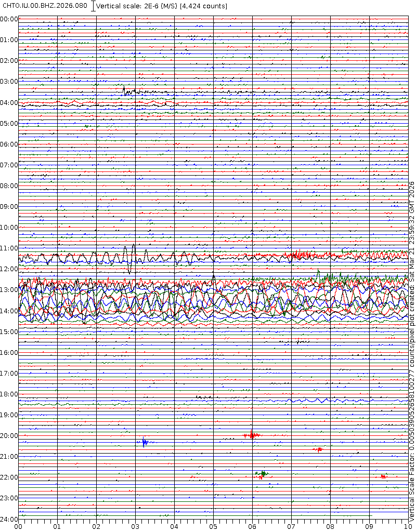
Task: Click the 04:00 hour label
Action: point(9,103)
